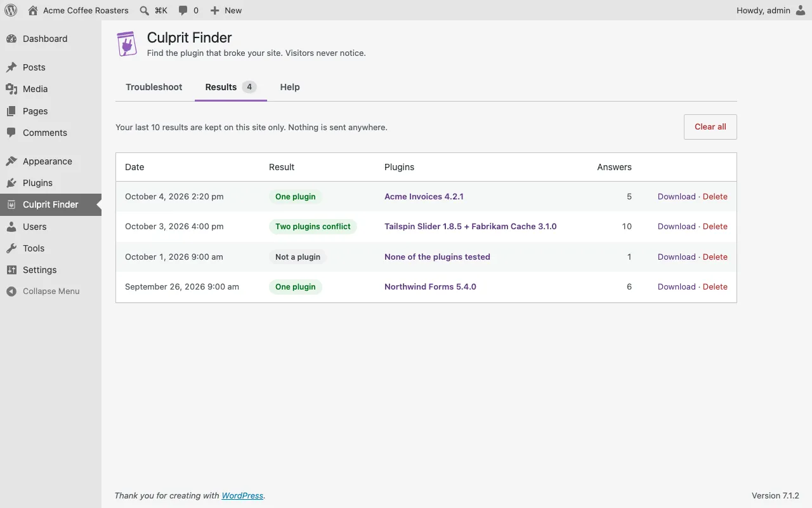Click the Two plugins conflict badge

[x=313, y=226]
